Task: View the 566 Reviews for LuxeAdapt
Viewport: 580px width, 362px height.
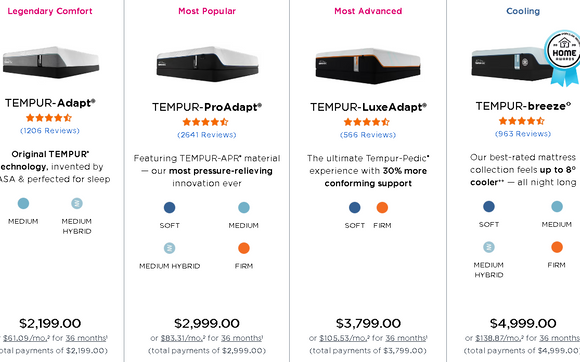Action: (x=368, y=135)
